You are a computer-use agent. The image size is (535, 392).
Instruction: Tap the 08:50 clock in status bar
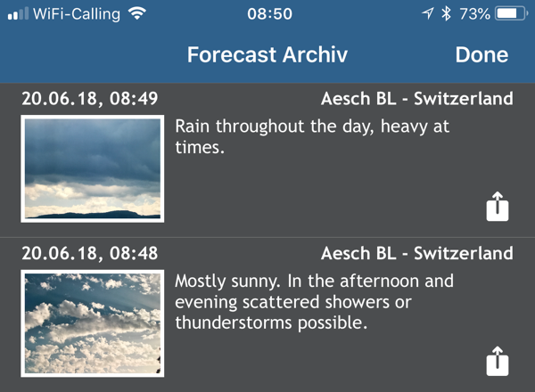(269, 14)
